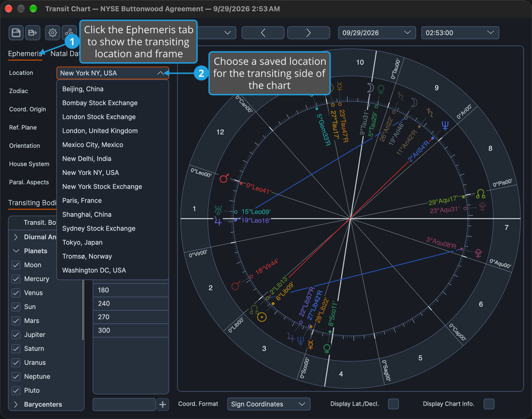Click the bodies list vertical scrollbar

tap(83, 310)
